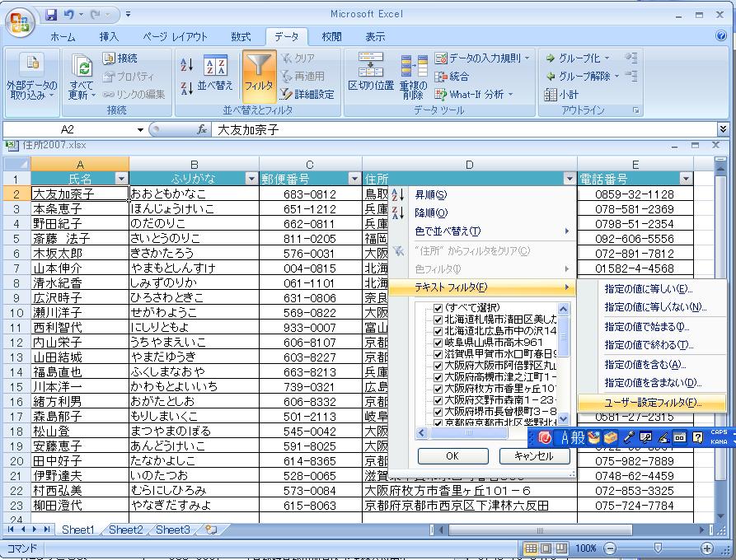Switch to page layout view in status bar

[546, 548]
